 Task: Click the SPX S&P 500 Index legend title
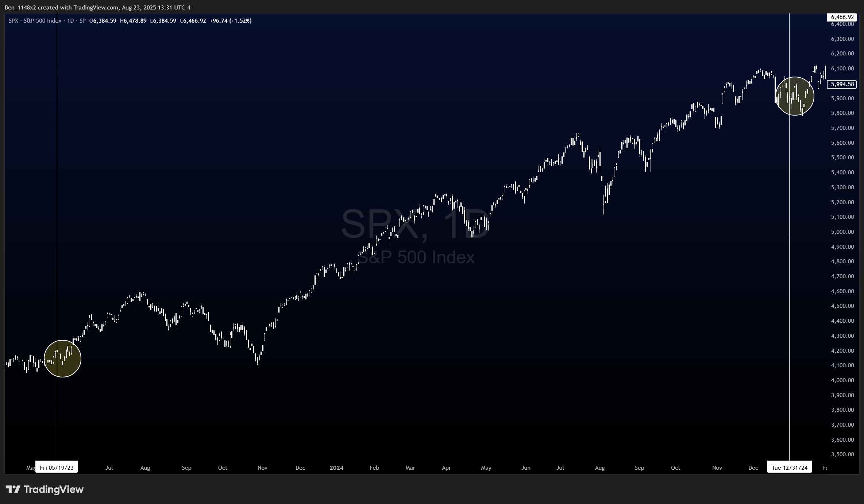click(35, 21)
